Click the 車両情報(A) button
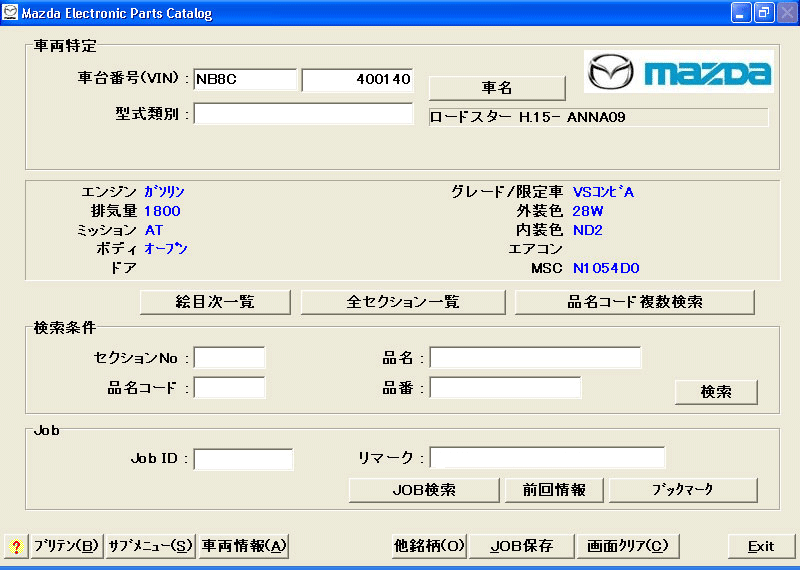The width and height of the screenshot is (800, 570). tap(244, 547)
